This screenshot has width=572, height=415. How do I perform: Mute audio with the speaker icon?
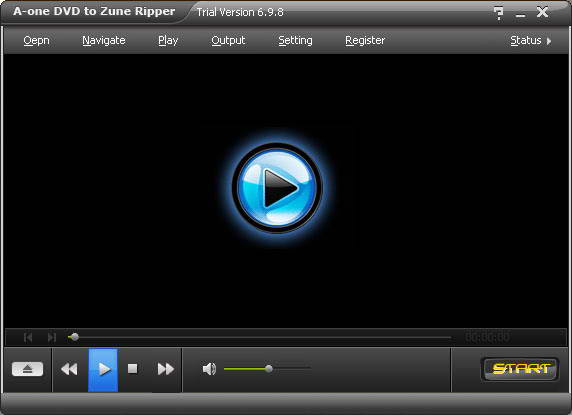click(x=209, y=369)
